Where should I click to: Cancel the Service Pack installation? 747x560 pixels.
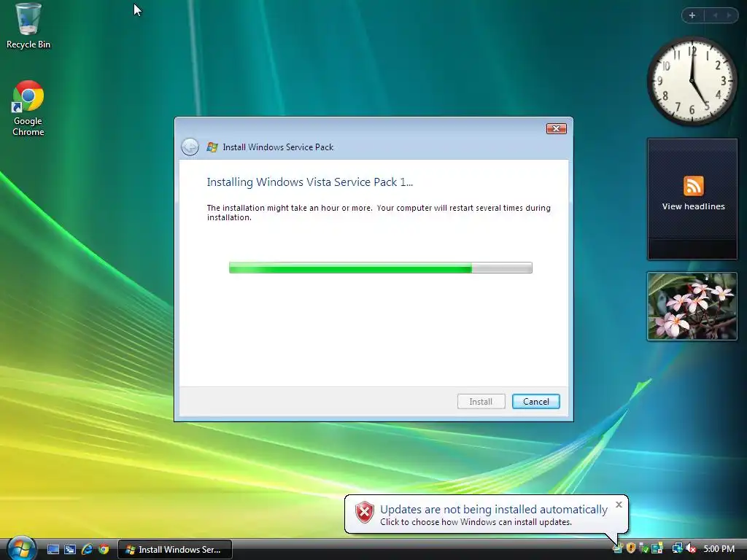coord(536,402)
